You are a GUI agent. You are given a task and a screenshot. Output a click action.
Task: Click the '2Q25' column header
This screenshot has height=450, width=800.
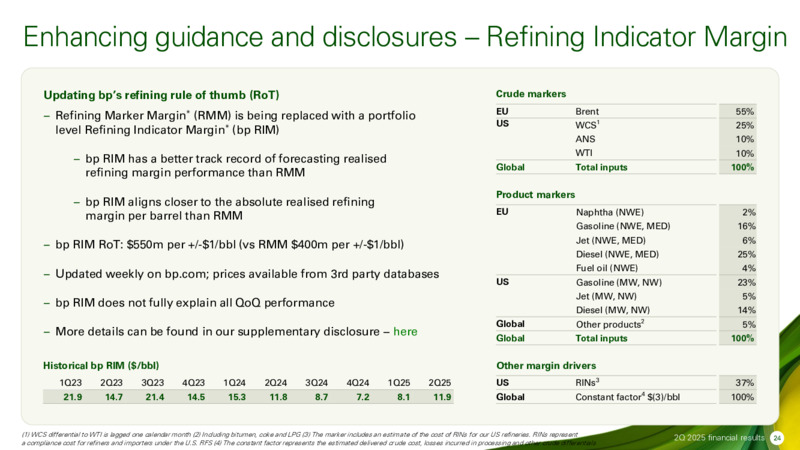coord(440,383)
